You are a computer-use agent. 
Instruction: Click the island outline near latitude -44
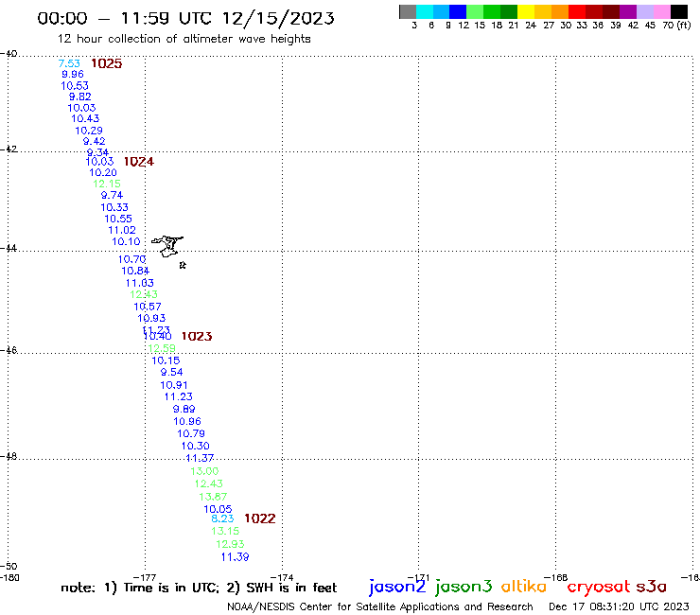pyautogui.click(x=167, y=247)
